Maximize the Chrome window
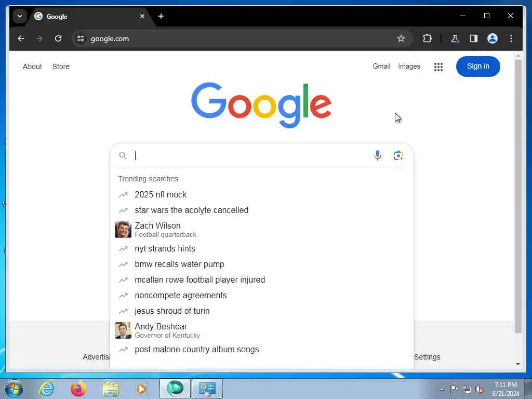The height and width of the screenshot is (399, 532). [x=486, y=16]
